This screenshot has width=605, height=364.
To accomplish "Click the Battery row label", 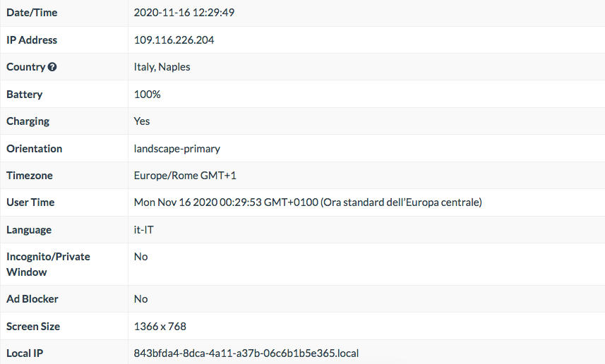I will [24, 95].
